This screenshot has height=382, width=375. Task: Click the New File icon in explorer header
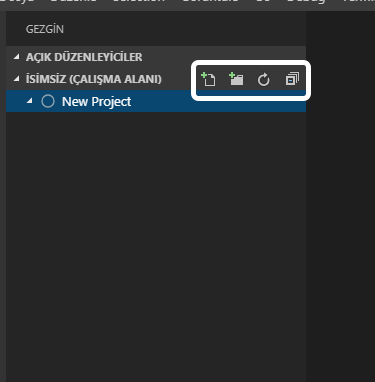tap(208, 79)
